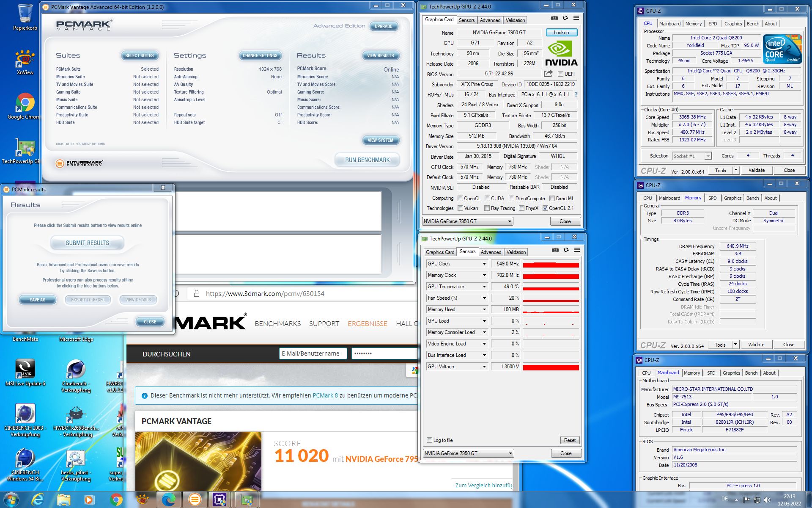Open the XnView desktop icon
Image resolution: width=812 pixels, height=508 pixels.
25,62
